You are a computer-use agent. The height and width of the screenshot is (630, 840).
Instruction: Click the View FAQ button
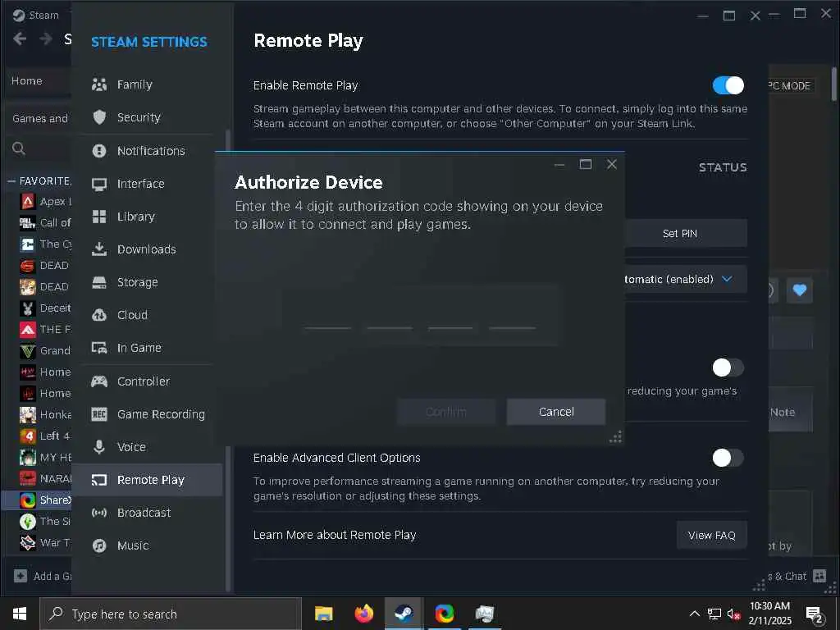tap(711, 535)
